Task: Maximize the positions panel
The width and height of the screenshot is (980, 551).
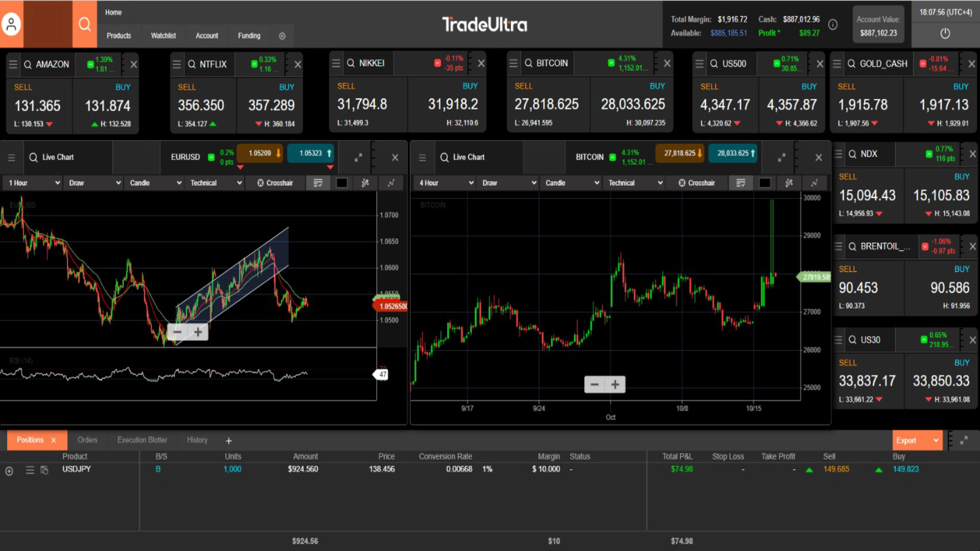Action: (x=964, y=440)
